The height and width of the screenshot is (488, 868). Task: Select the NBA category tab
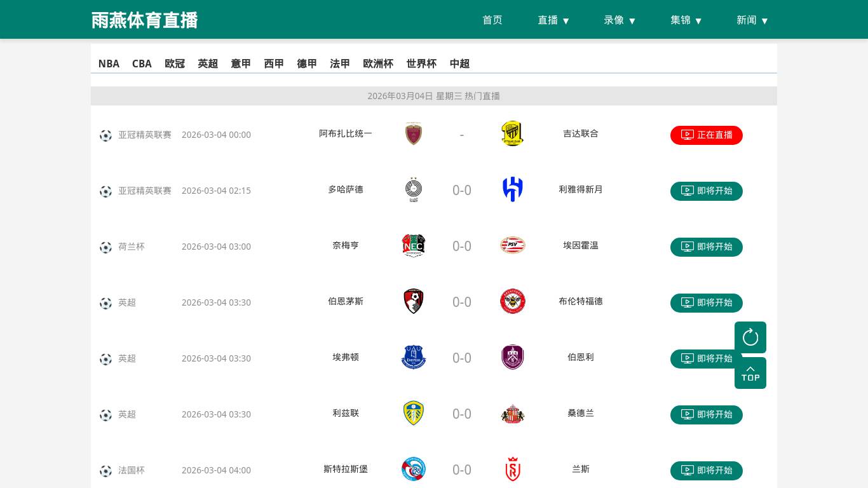(109, 64)
